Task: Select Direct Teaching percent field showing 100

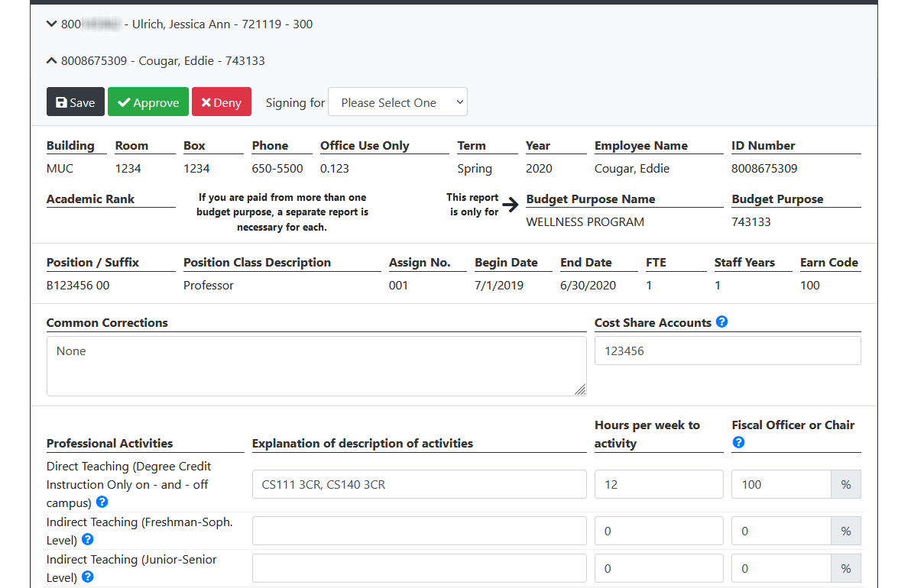Action: point(780,484)
